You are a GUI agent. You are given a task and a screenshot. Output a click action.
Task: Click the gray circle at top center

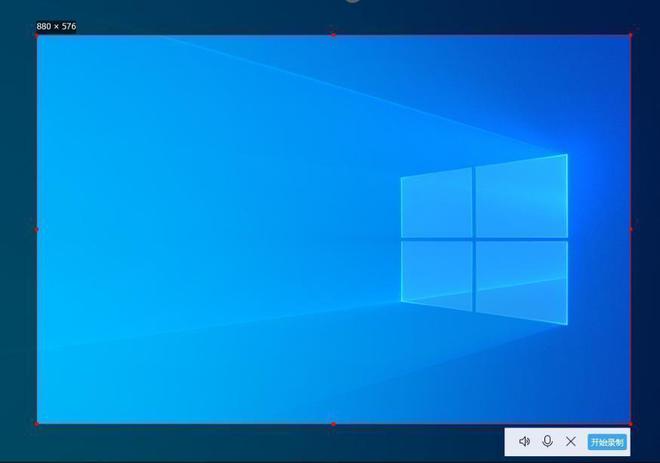point(352,1)
